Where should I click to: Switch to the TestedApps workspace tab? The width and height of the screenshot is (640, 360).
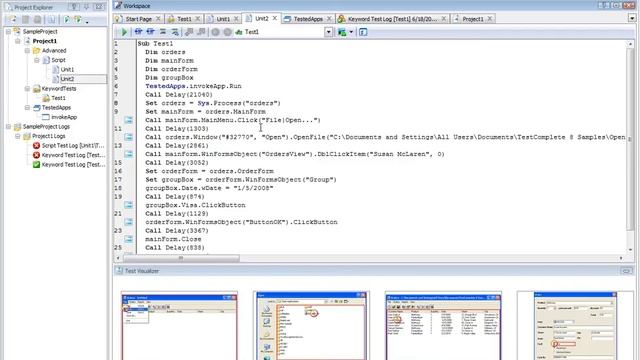click(x=308, y=19)
